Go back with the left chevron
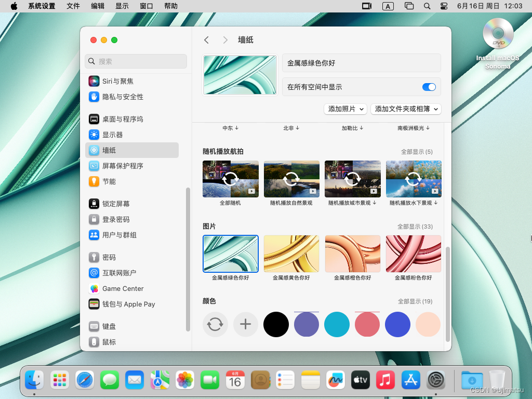 click(x=206, y=40)
